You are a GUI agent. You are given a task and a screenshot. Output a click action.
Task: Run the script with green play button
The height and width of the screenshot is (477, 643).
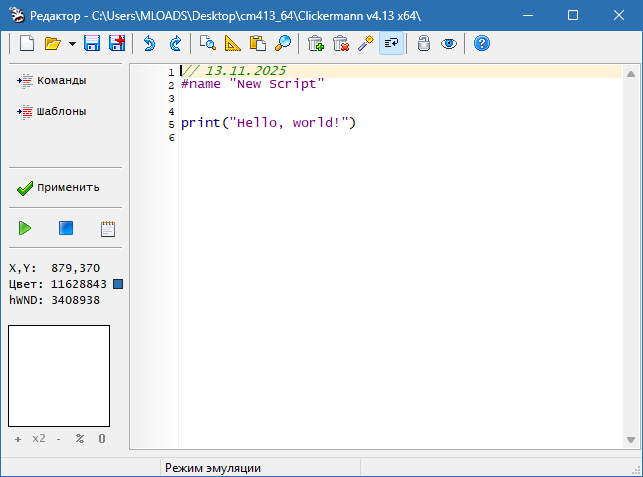(x=25, y=229)
